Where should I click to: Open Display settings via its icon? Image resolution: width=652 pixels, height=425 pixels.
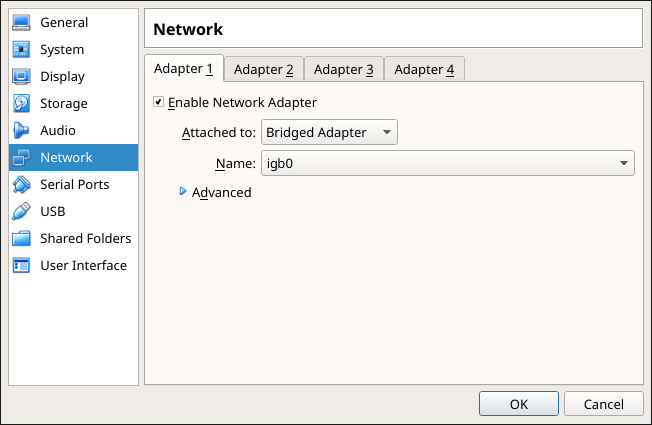tap(22, 77)
